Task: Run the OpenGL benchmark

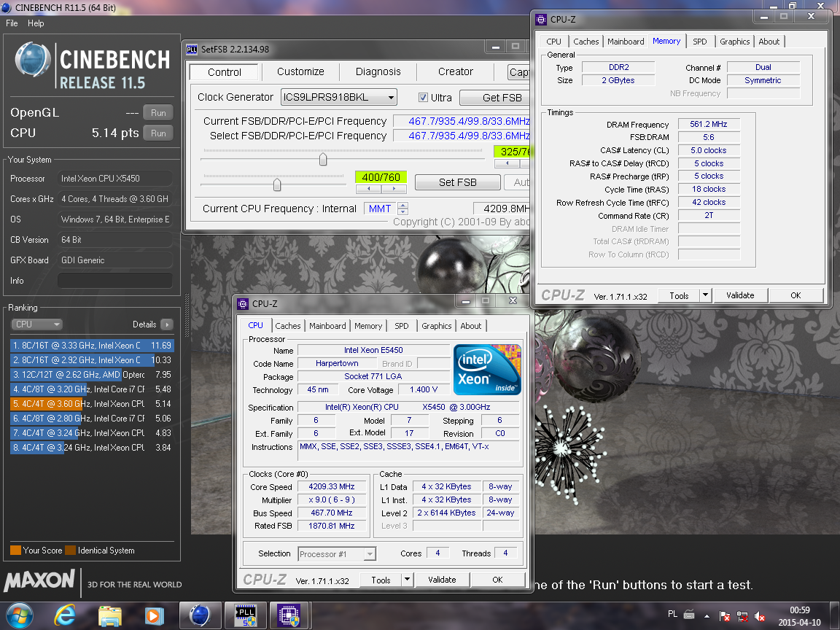Action: tap(158, 113)
